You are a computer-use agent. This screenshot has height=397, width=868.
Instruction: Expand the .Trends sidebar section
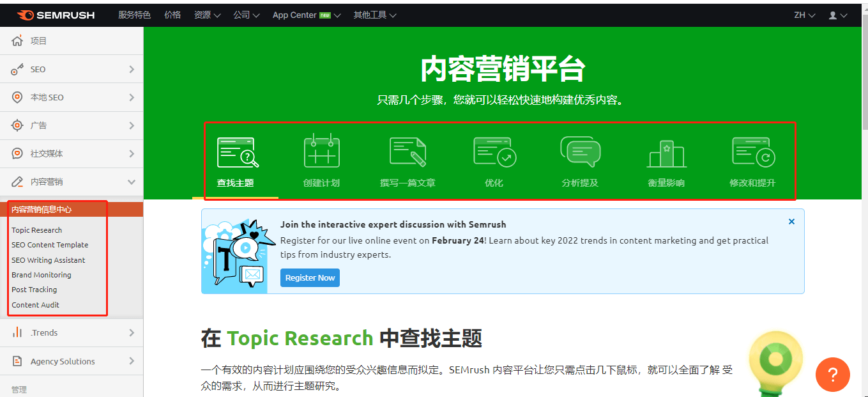[132, 332]
